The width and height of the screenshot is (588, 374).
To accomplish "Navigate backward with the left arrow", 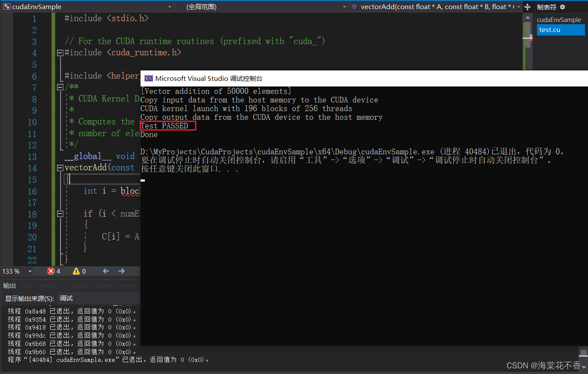I will [x=106, y=271].
